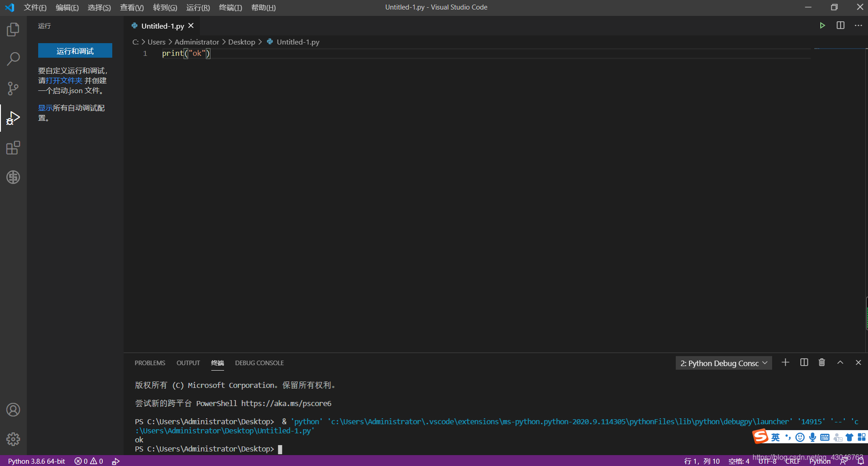Image resolution: width=868 pixels, height=466 pixels.
Task: Click the 打开文件夹 link
Action: pyautogui.click(x=64, y=80)
